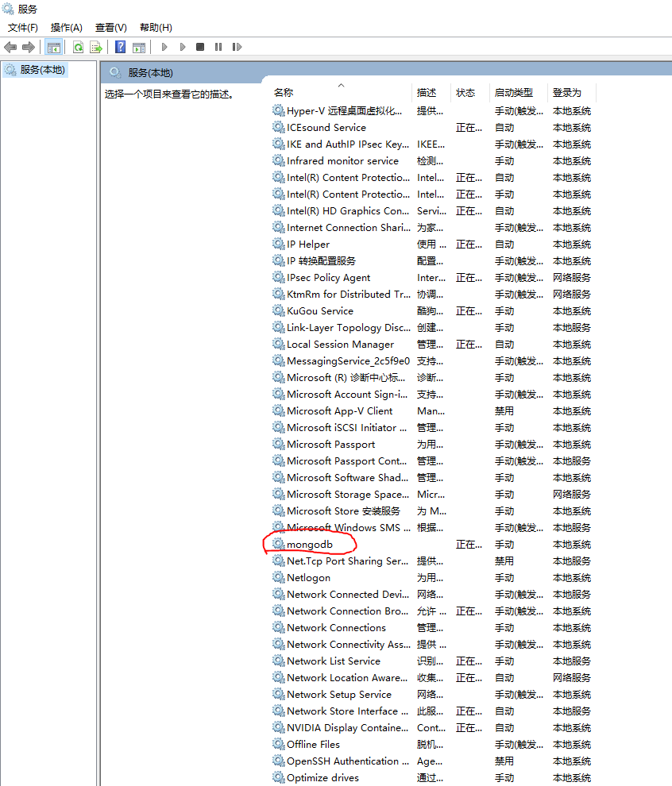The height and width of the screenshot is (786, 672).
Task: Select the Optimize drives service
Action: tap(431, 778)
